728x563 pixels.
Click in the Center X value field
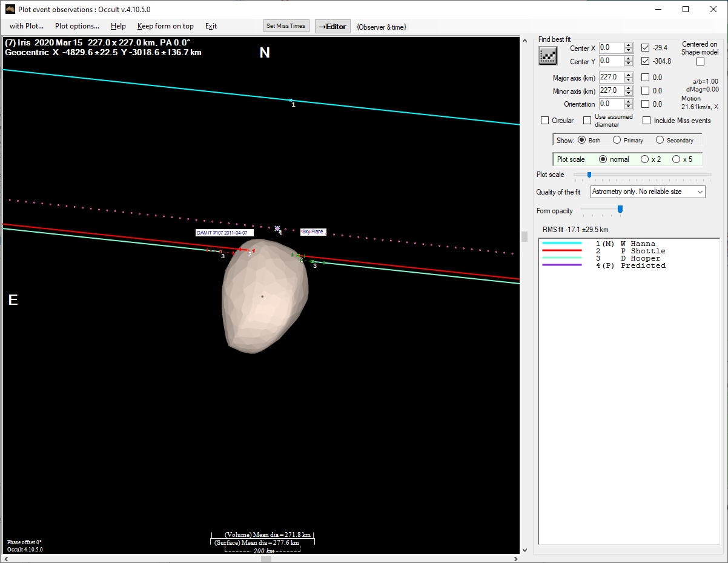pyautogui.click(x=611, y=47)
